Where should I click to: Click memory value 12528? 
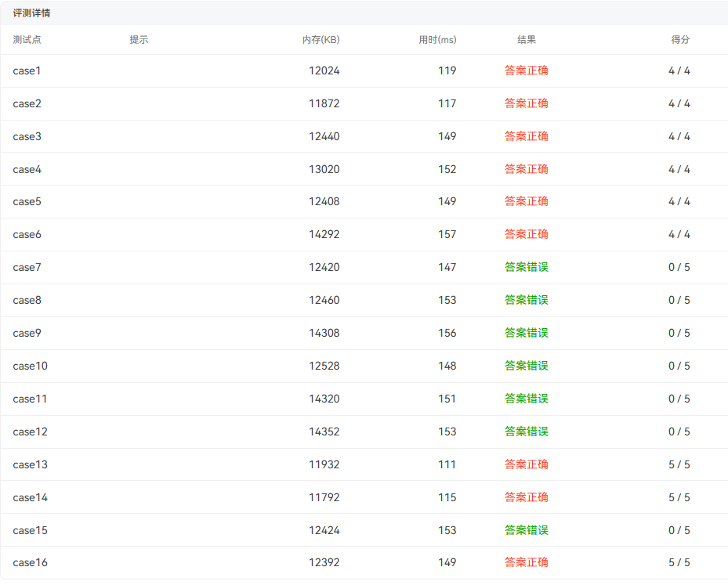tap(324, 366)
